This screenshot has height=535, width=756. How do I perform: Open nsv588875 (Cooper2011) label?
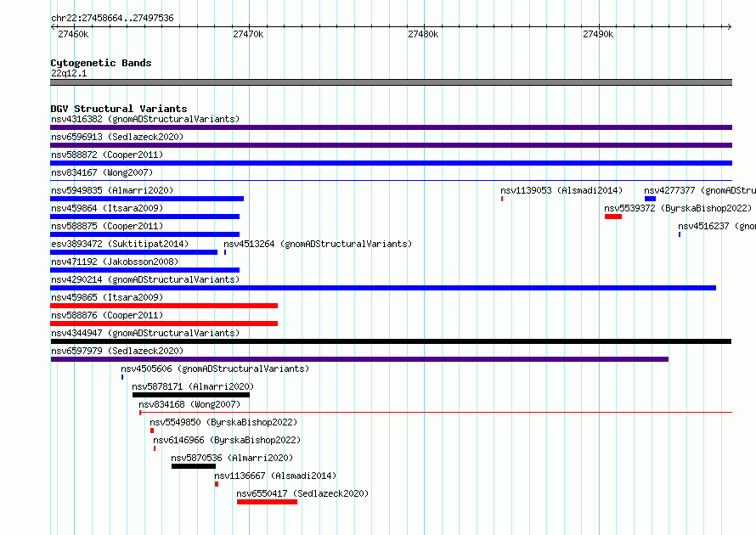coord(107,226)
